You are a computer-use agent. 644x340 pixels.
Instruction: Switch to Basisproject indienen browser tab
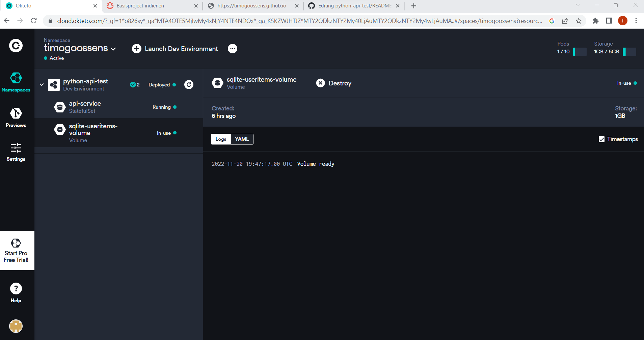point(152,6)
